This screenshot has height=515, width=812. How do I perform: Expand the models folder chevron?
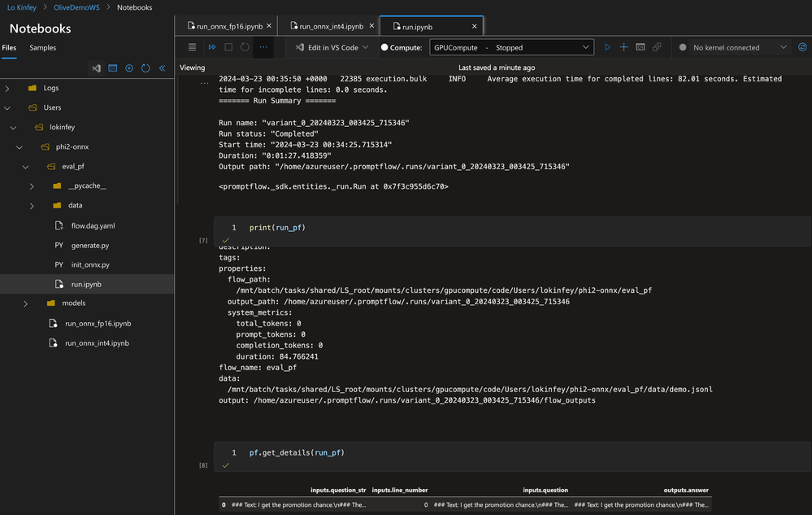[26, 303]
